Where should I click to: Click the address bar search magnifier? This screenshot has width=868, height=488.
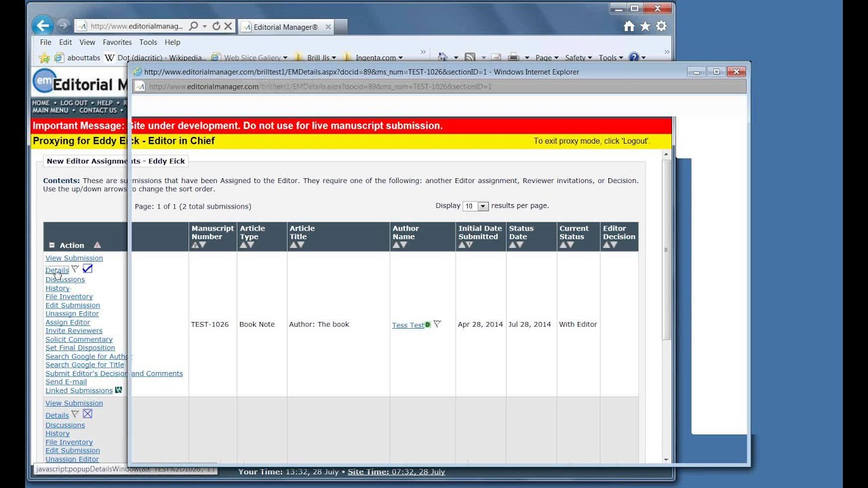(x=194, y=26)
